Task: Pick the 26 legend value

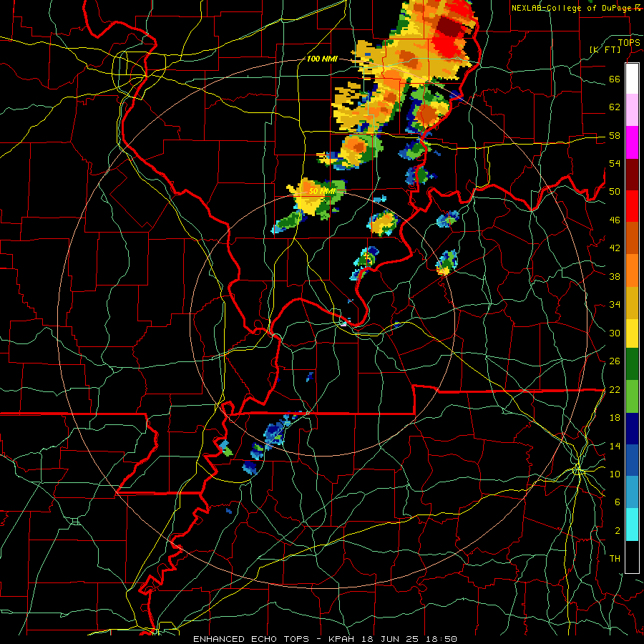Action: pyautogui.click(x=615, y=361)
